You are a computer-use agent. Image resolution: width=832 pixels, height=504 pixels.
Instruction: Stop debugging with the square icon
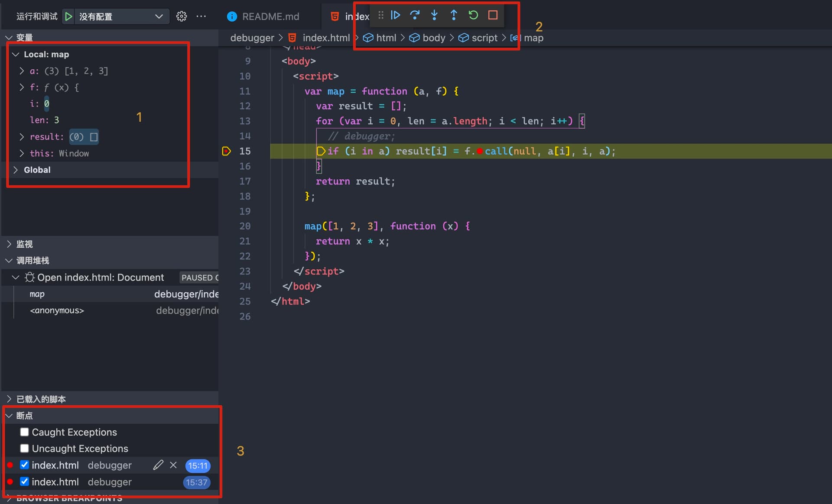point(493,15)
